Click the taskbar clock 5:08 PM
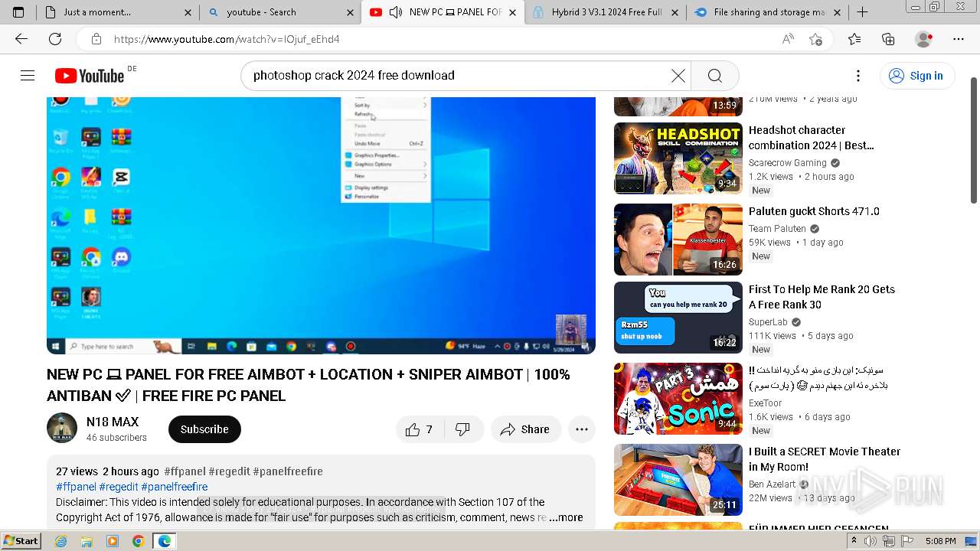 point(940,541)
